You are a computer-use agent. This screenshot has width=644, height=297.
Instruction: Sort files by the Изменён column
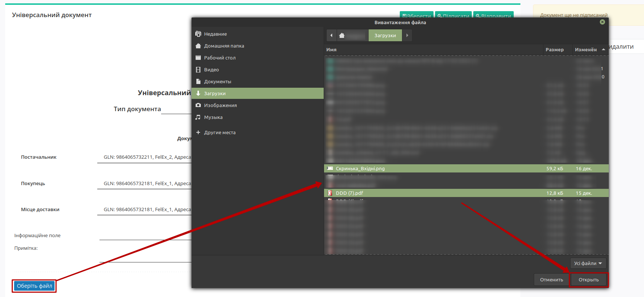click(x=590, y=49)
